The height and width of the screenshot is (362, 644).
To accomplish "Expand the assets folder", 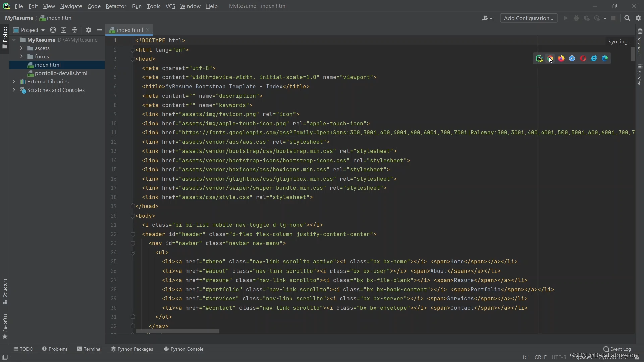I will (21, 48).
